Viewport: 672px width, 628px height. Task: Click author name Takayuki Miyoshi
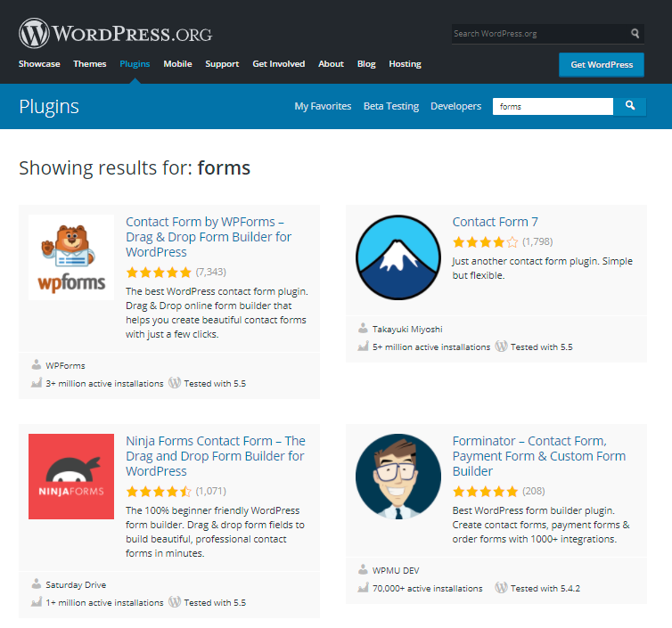[407, 329]
